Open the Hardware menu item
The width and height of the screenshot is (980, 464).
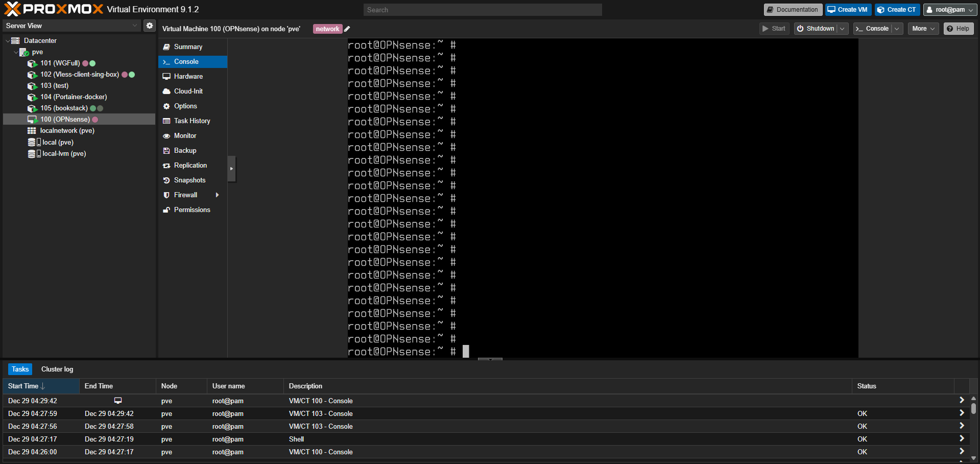click(x=193, y=77)
